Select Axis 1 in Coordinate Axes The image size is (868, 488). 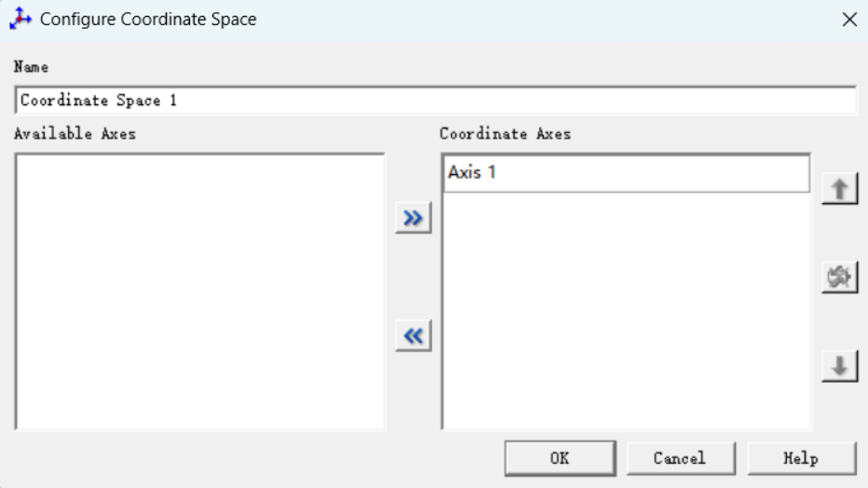click(x=626, y=173)
